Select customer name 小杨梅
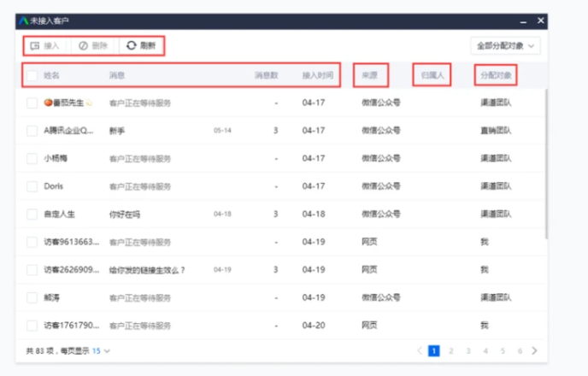The image size is (588, 376). click(x=56, y=159)
